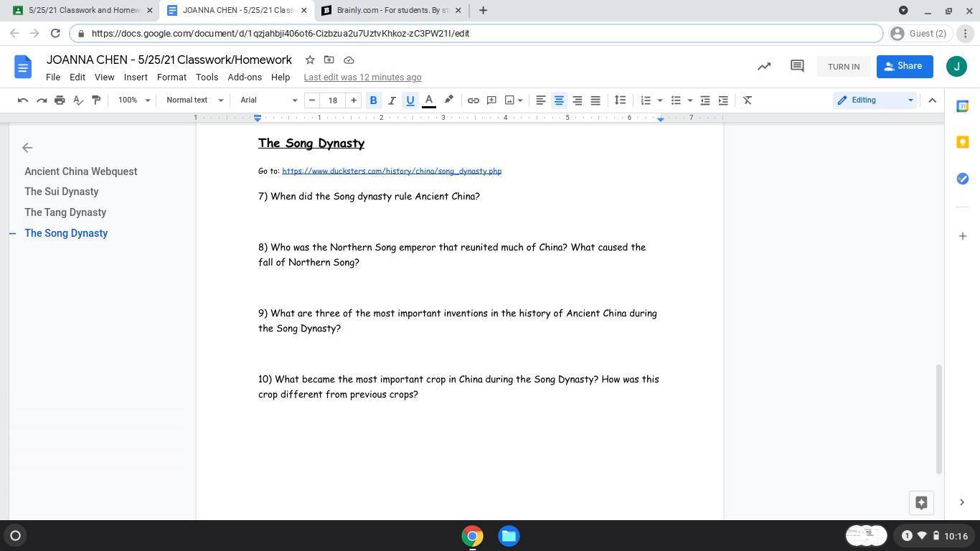
Task: Click the TURN IN button
Action: pyautogui.click(x=843, y=67)
